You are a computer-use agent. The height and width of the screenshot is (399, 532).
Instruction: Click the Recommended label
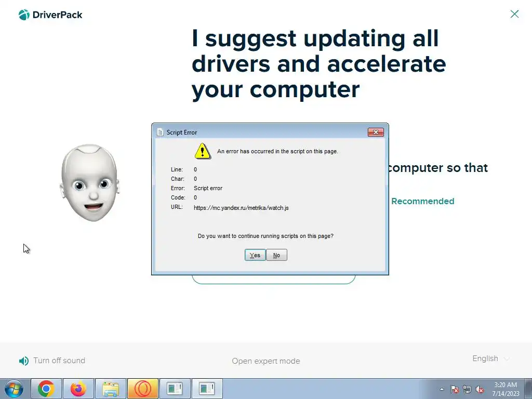[x=423, y=201]
